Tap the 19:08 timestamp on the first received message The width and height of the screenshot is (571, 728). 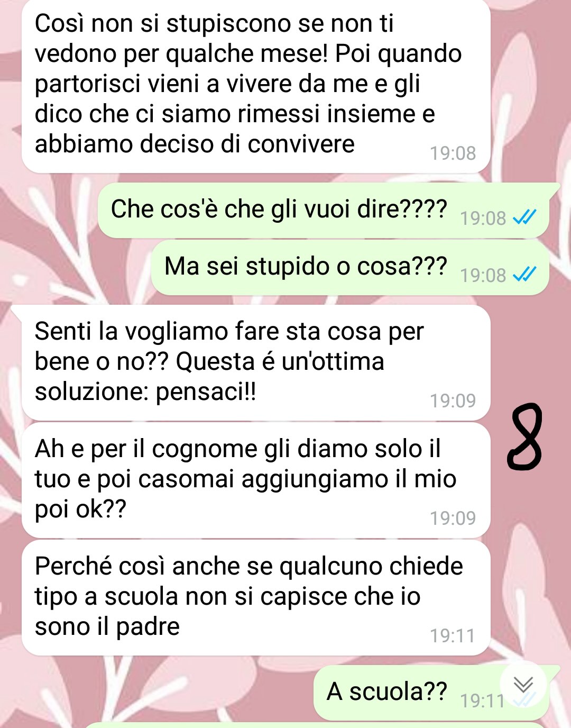point(453,153)
